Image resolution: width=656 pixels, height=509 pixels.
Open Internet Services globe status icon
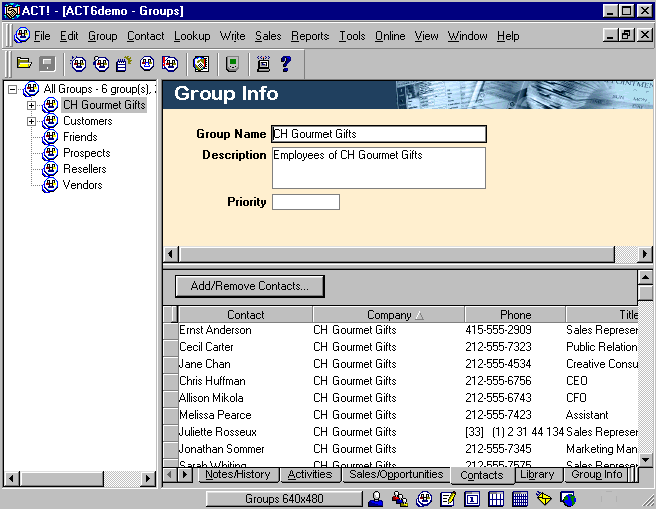point(568,499)
